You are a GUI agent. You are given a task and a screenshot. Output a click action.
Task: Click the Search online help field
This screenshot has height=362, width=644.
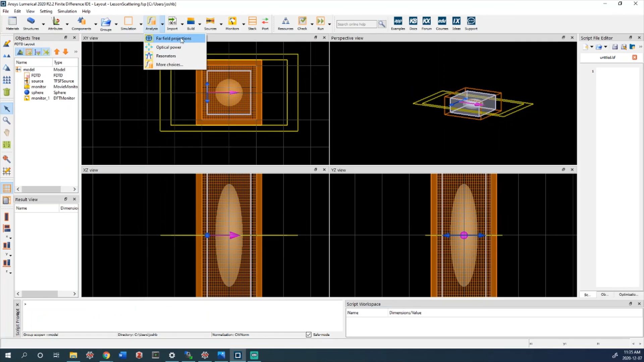[x=357, y=24]
